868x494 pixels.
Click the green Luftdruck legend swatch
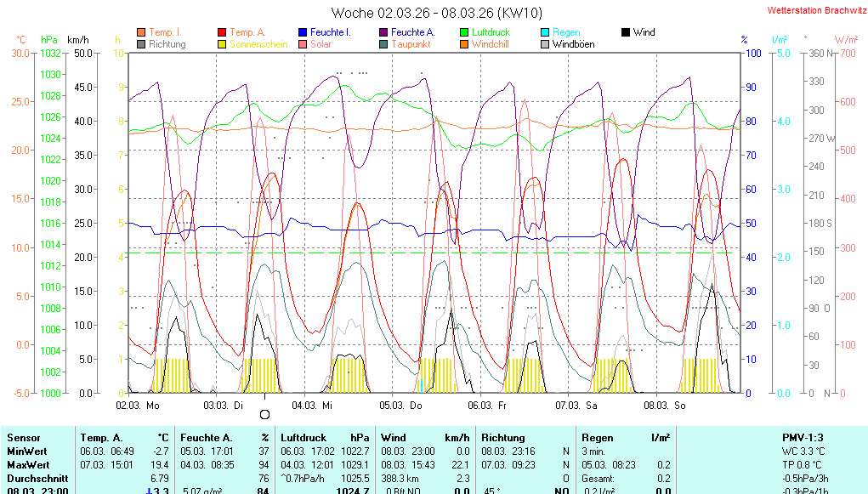click(x=464, y=32)
